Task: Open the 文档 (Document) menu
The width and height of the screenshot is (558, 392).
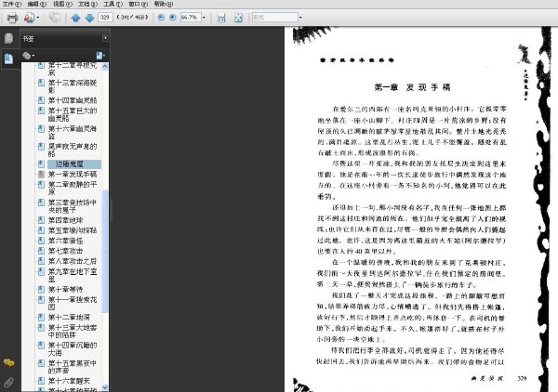Action: (88, 4)
